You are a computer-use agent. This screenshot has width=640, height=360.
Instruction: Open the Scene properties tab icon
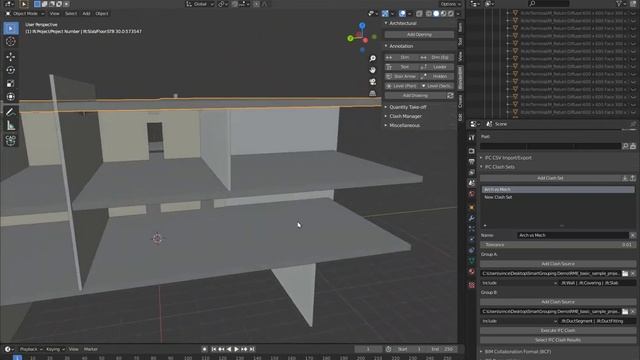[x=472, y=183]
